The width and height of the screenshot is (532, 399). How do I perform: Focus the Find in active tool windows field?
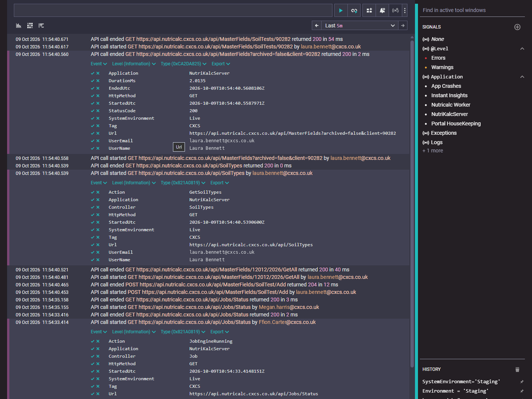tap(473, 10)
